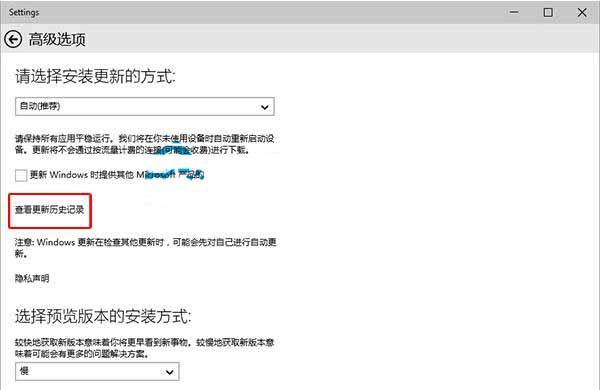The height and width of the screenshot is (390, 601).
Task: Close the Settings window
Action: [582, 12]
